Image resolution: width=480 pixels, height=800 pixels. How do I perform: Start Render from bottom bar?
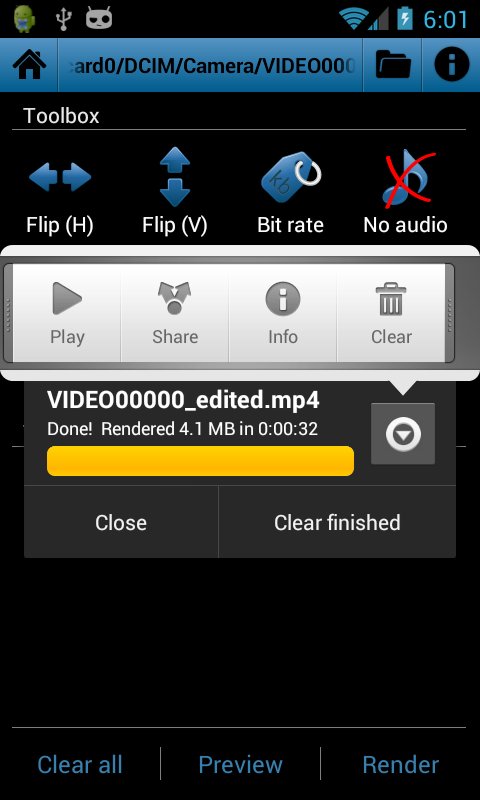(400, 764)
